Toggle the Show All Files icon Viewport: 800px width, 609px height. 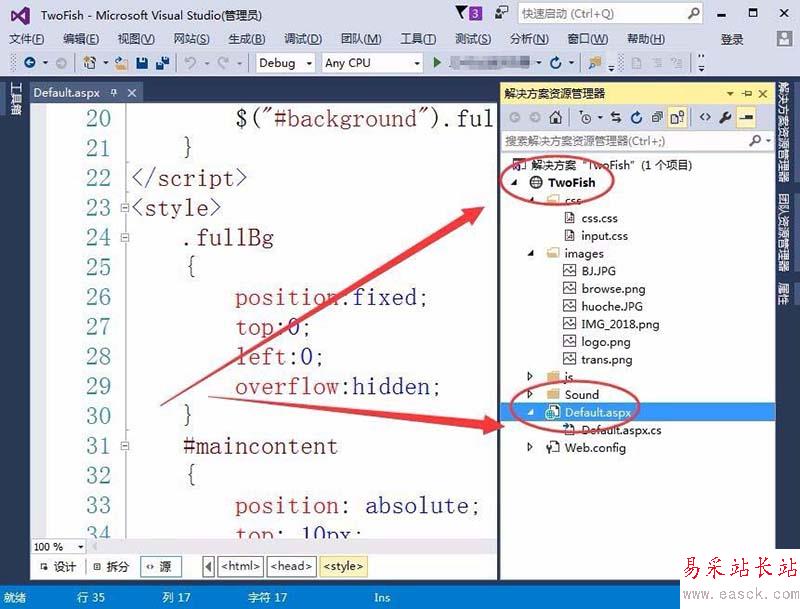tap(678, 118)
